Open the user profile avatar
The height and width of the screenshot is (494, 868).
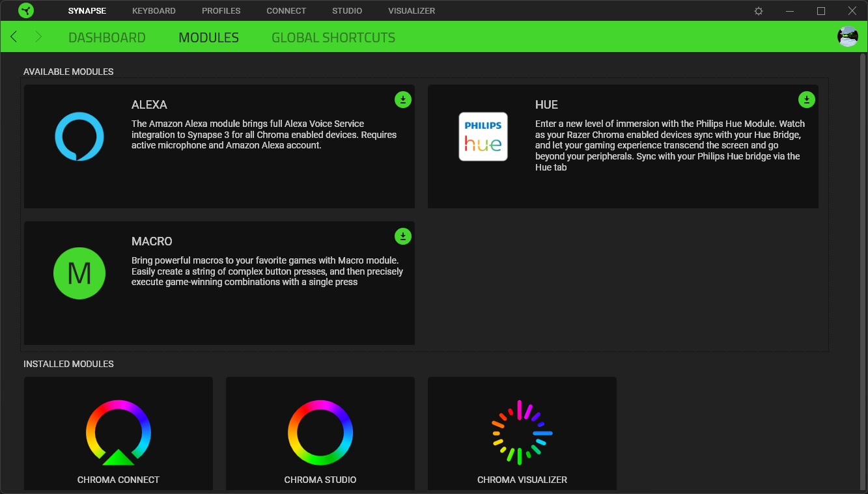[847, 36]
